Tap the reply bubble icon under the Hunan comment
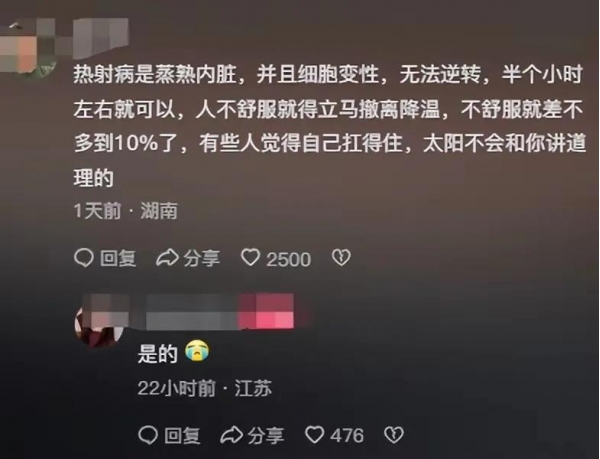 click(x=84, y=258)
